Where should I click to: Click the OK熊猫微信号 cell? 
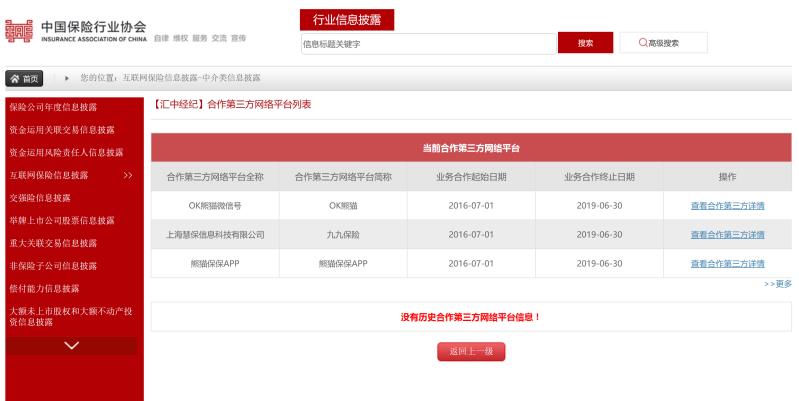point(215,206)
